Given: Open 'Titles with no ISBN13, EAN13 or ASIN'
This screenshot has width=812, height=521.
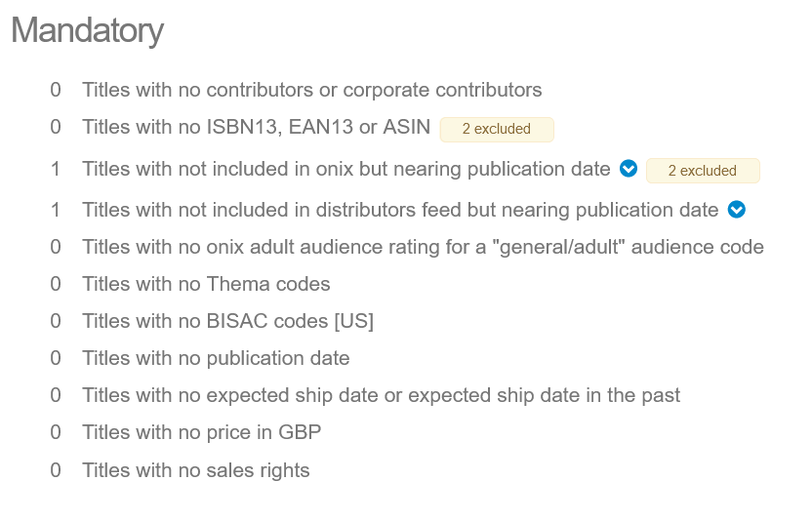Looking at the screenshot, I should click(256, 127).
